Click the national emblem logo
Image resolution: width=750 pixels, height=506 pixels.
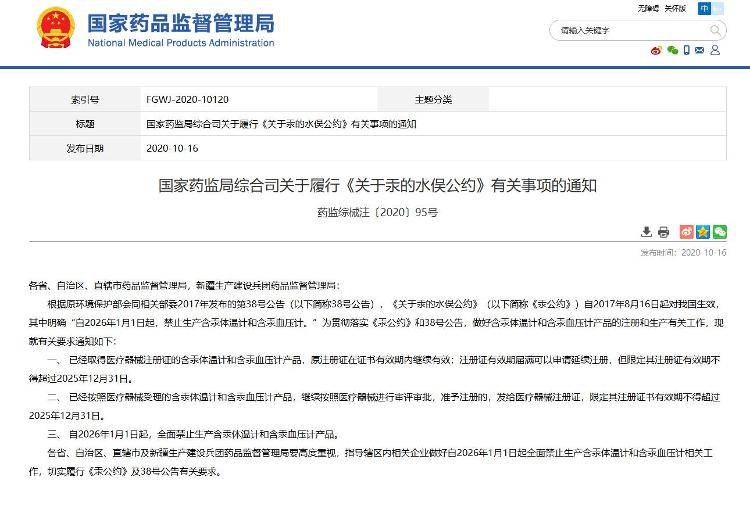(55, 28)
